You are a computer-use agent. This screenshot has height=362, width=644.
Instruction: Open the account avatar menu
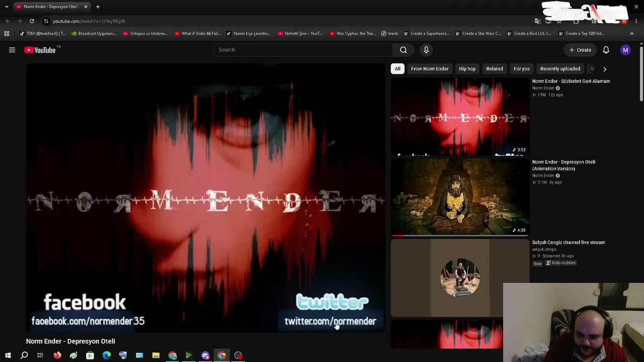[625, 50]
